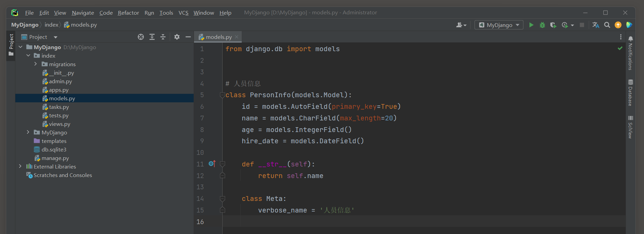Click the fold end marker on line 15

222,210
